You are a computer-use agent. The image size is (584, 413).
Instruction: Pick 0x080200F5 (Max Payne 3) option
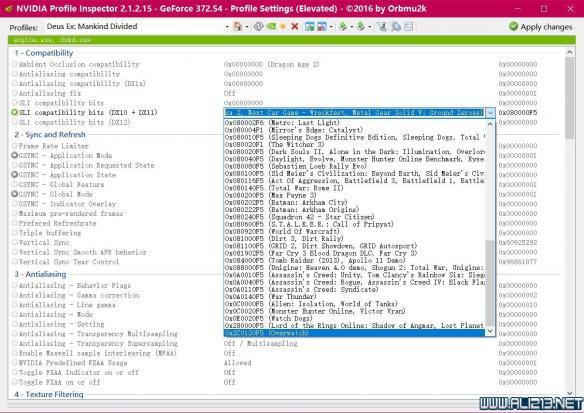coord(355,195)
